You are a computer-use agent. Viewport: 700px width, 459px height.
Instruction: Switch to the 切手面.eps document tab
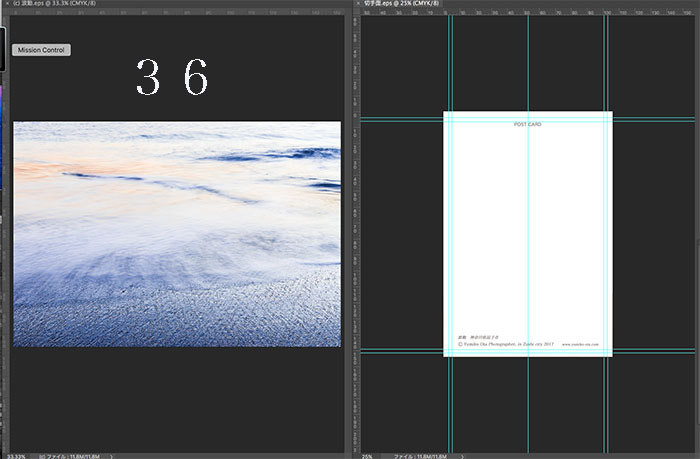point(401,3)
